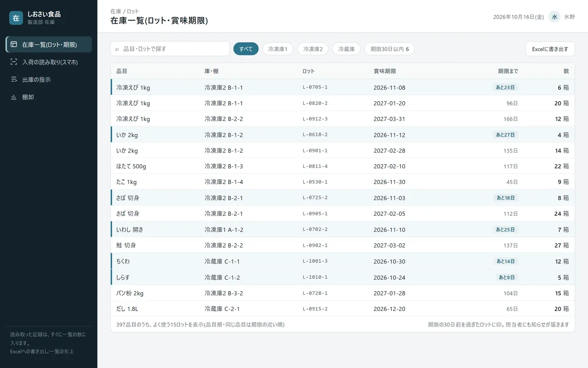Select the しらす lot L-1010-1 row
Image resolution: width=588 pixels, height=368 pixels.
[343, 277]
